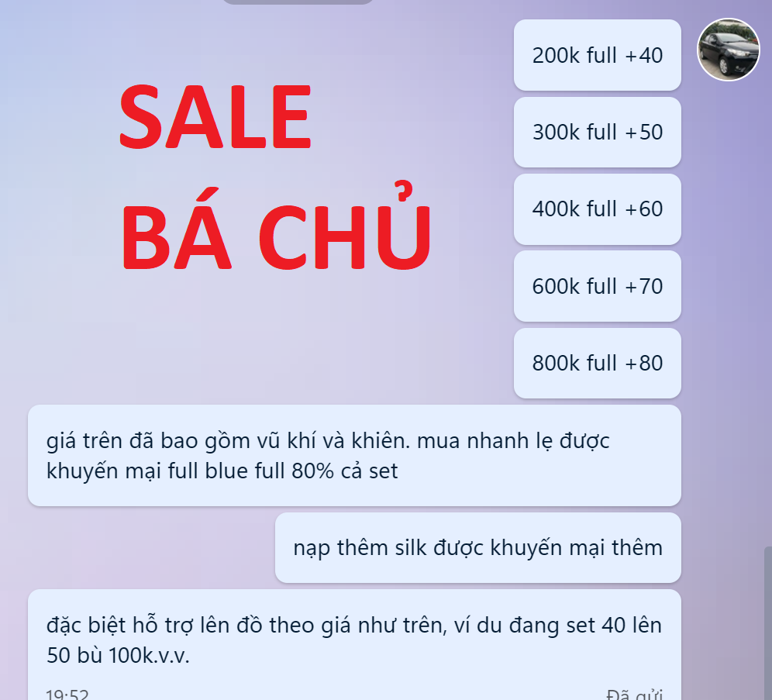Image resolution: width=772 pixels, height=700 pixels.
Task: Click the red "BÁ CHỦ" overlay text
Action: 276,227
